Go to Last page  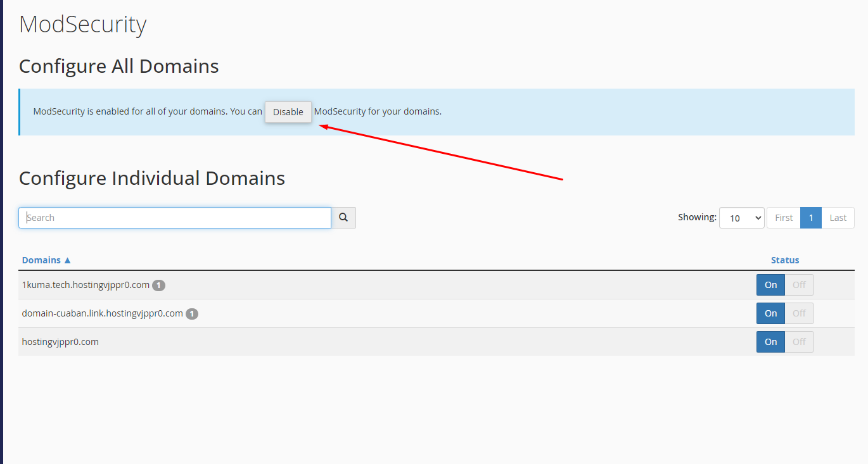(838, 218)
